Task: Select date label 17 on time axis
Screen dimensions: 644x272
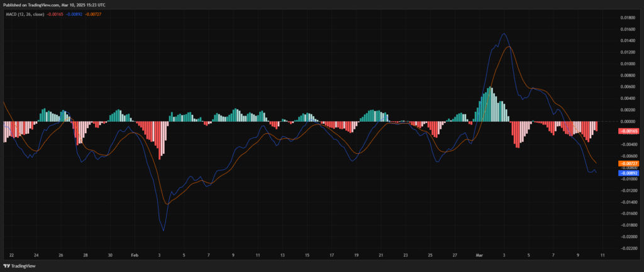Action: [331, 255]
